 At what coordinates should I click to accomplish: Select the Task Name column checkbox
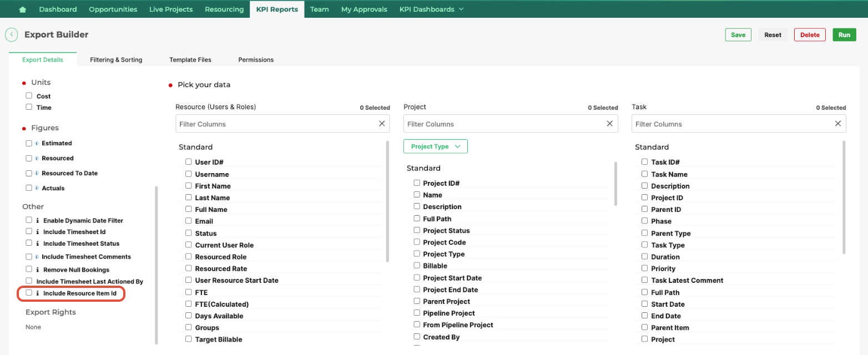(x=645, y=174)
